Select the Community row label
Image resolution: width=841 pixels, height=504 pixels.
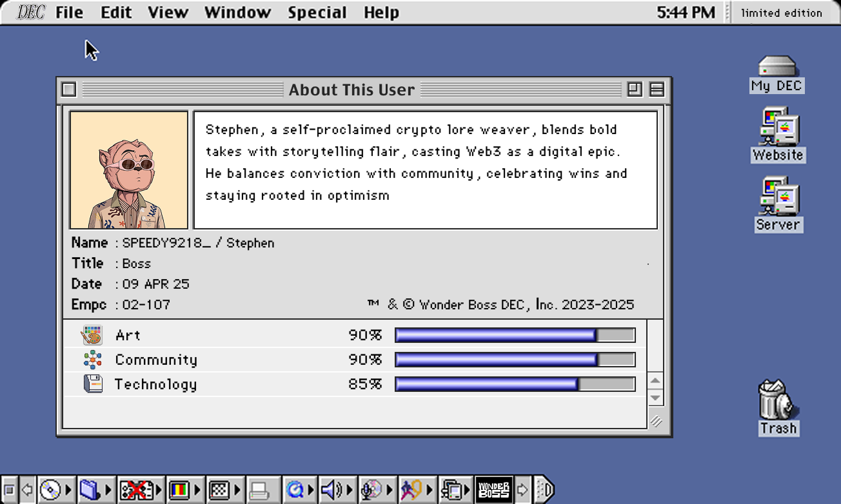[x=156, y=360]
